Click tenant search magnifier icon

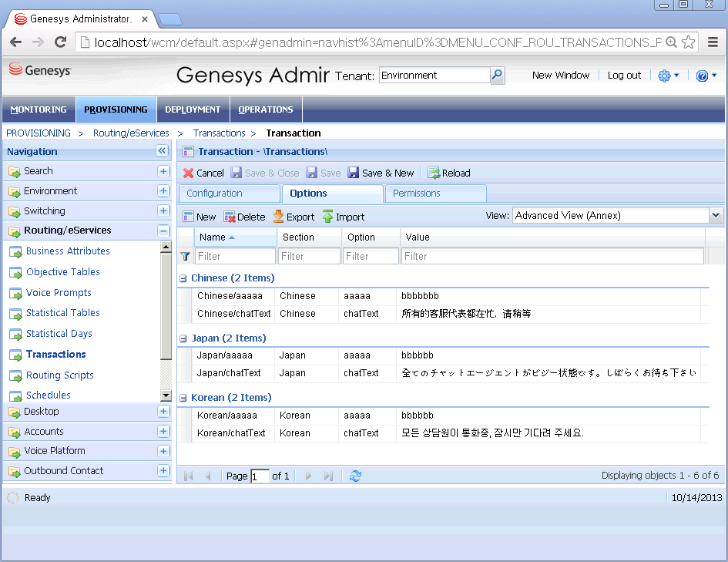tap(498, 76)
